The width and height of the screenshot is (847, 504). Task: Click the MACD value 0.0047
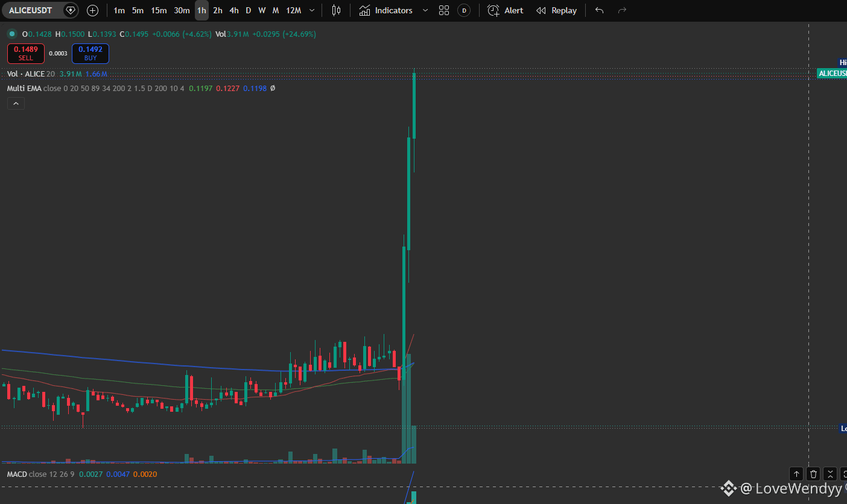(118, 474)
